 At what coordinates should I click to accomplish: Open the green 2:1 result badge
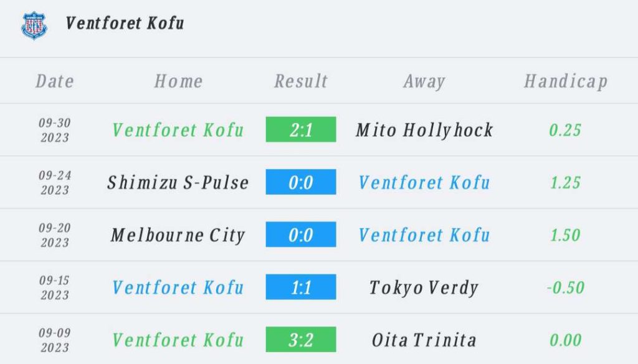pyautogui.click(x=301, y=129)
